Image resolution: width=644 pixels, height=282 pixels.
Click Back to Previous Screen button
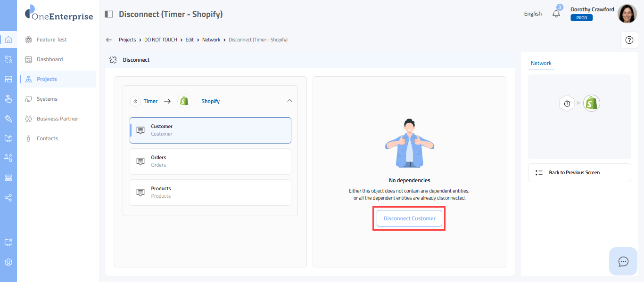pos(579,173)
